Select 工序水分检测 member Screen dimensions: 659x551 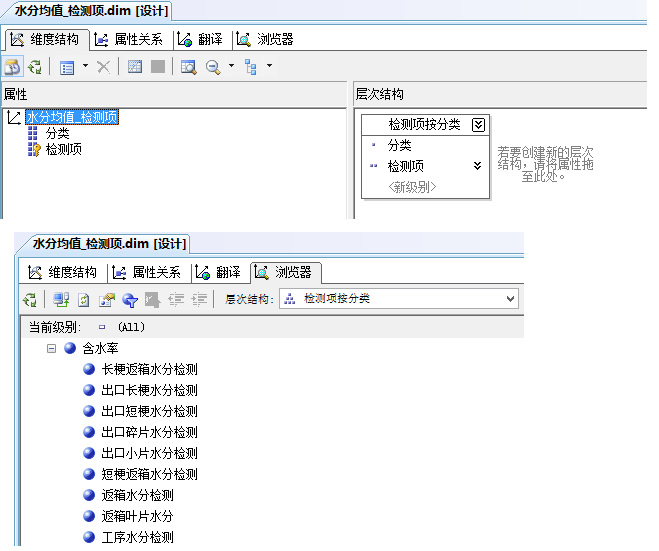click(137, 538)
